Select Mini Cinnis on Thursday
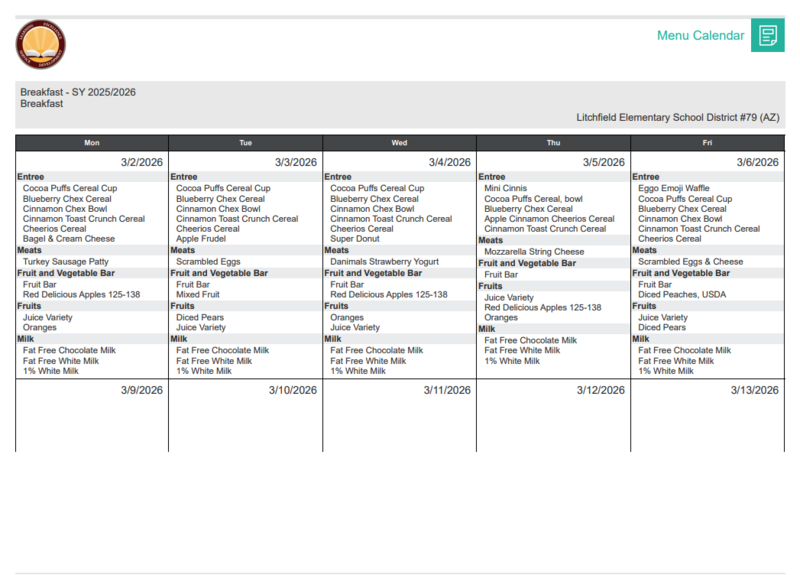This screenshot has width=800, height=575. coord(506,188)
